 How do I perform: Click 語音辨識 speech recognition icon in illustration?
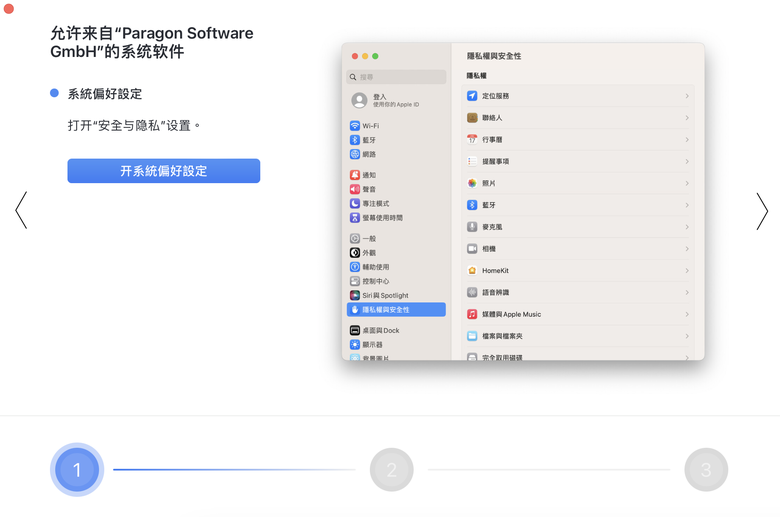[x=472, y=292]
